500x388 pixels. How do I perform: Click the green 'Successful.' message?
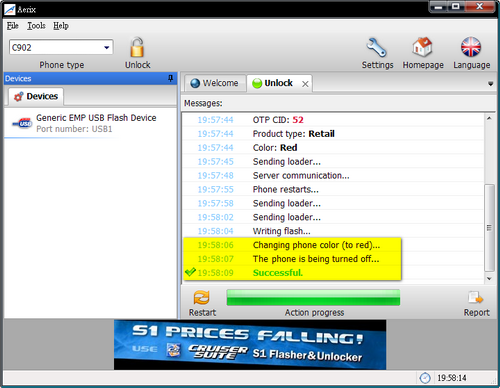tap(278, 273)
